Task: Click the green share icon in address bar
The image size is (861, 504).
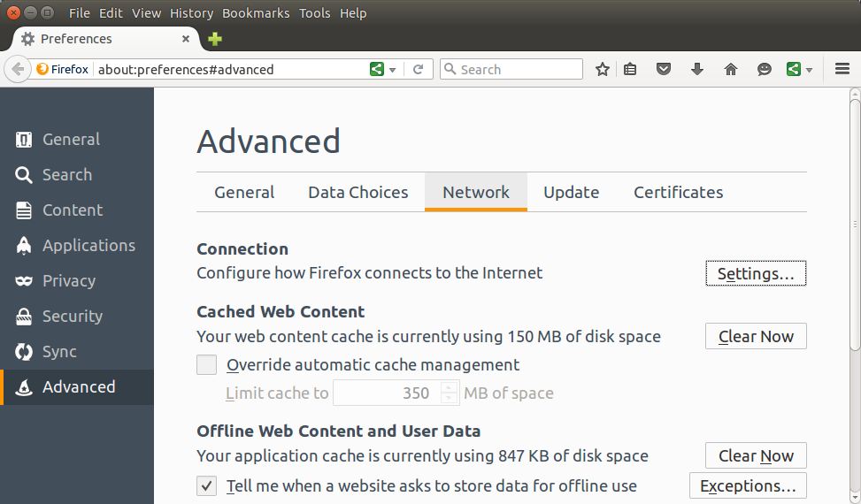Action: click(377, 69)
